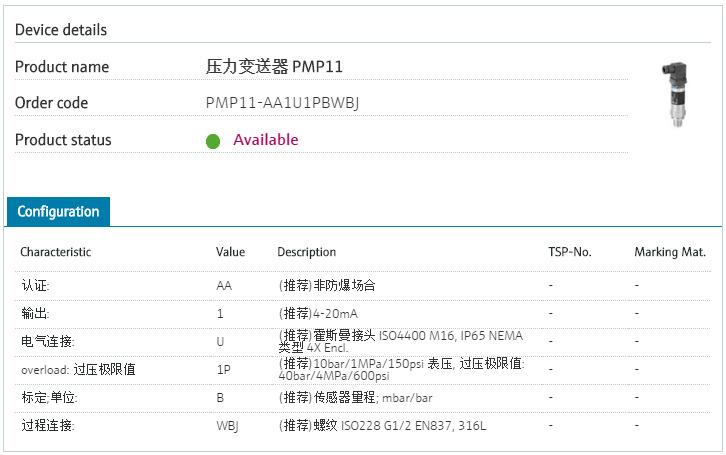Image resolution: width=726 pixels, height=455 pixels.
Task: Select the Configuration tab
Action: pyautogui.click(x=58, y=212)
